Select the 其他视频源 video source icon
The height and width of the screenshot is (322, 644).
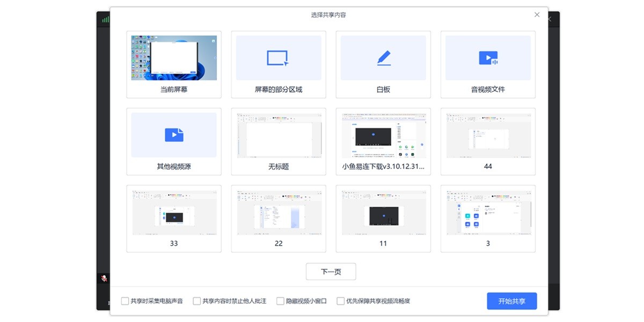click(x=173, y=134)
